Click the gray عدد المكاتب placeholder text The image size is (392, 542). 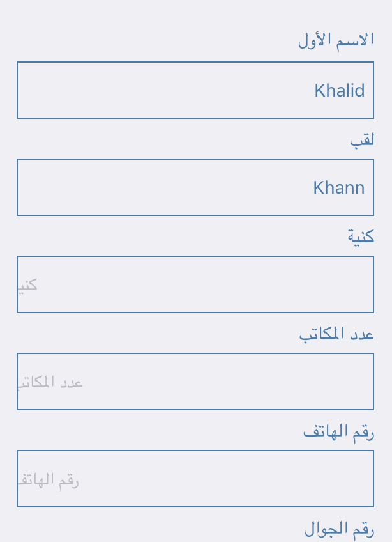click(x=50, y=383)
